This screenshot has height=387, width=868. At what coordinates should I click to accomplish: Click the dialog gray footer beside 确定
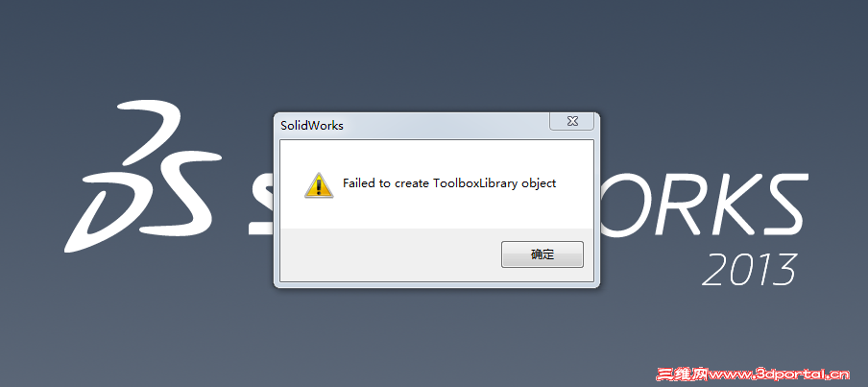(x=388, y=254)
